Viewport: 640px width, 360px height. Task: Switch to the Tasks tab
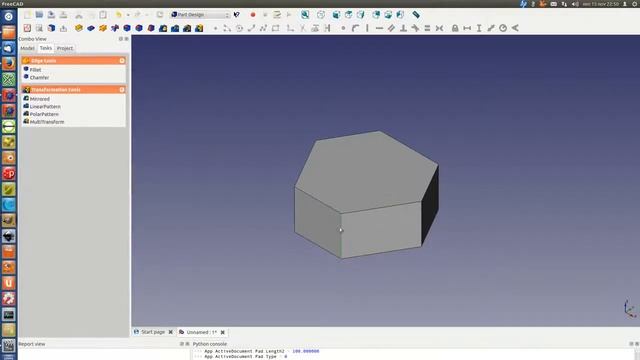point(46,48)
